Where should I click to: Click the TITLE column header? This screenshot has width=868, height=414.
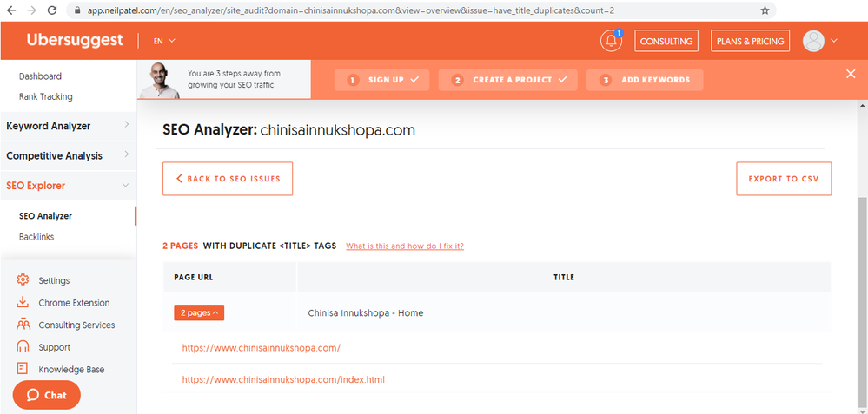point(564,278)
